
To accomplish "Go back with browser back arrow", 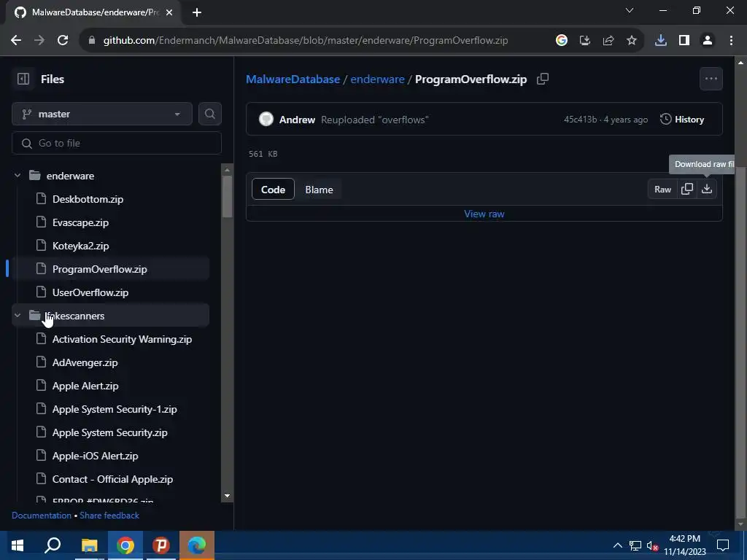I will click(16, 40).
